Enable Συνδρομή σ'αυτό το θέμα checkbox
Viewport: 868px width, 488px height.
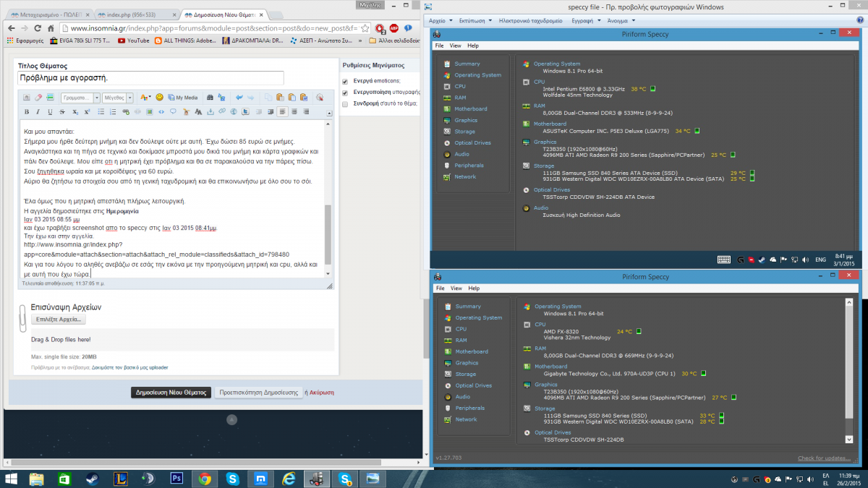tap(345, 104)
